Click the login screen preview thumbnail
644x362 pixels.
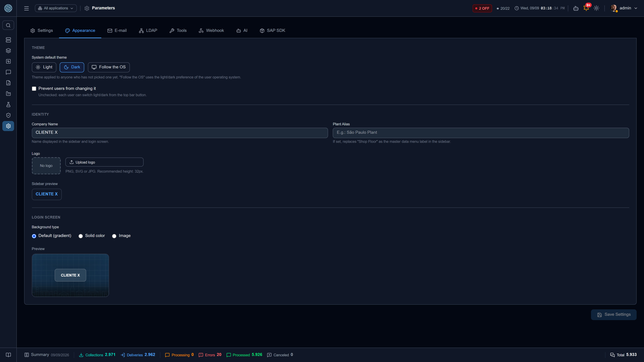[x=70, y=275]
